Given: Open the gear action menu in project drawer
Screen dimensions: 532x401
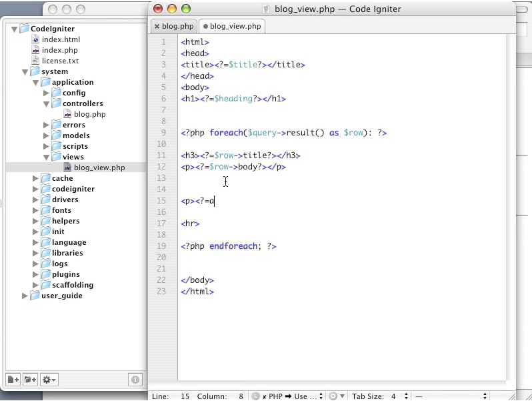Looking at the screenshot, I should pyautogui.click(x=49, y=379).
